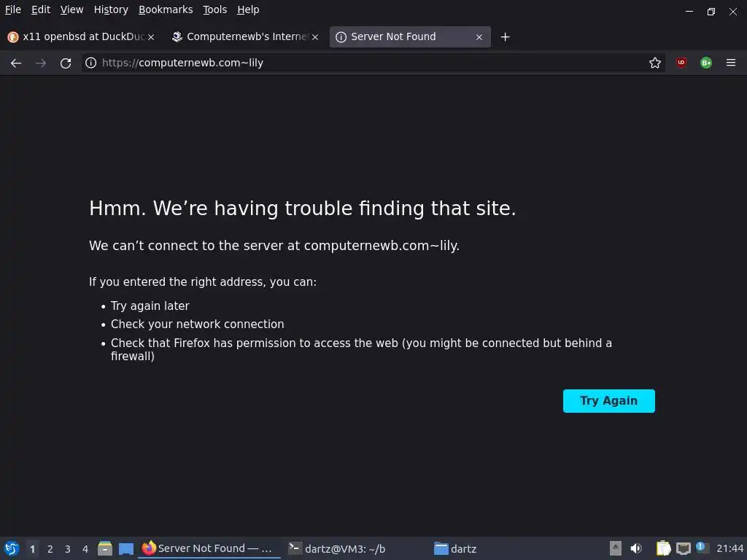
Task: Reload the current page
Action: pyautogui.click(x=66, y=63)
